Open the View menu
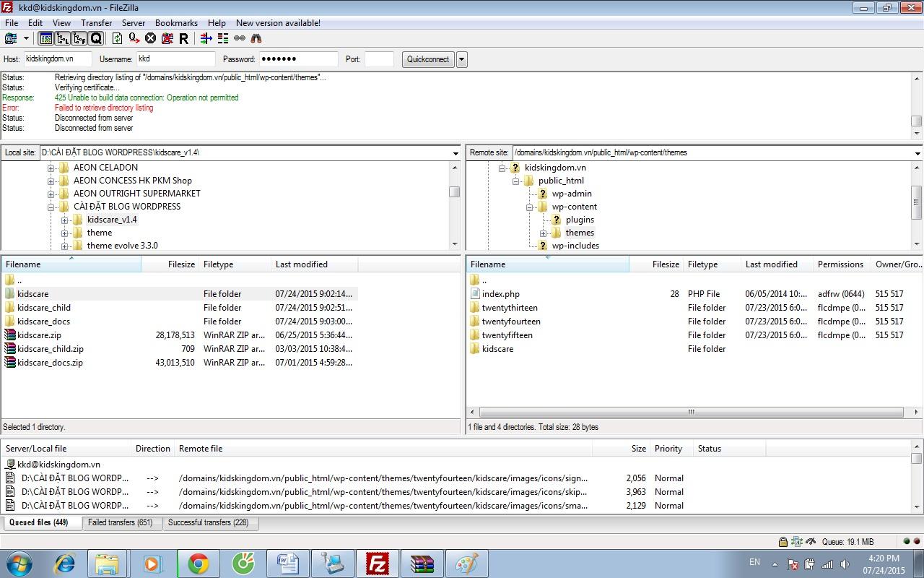924x578 pixels. (61, 23)
